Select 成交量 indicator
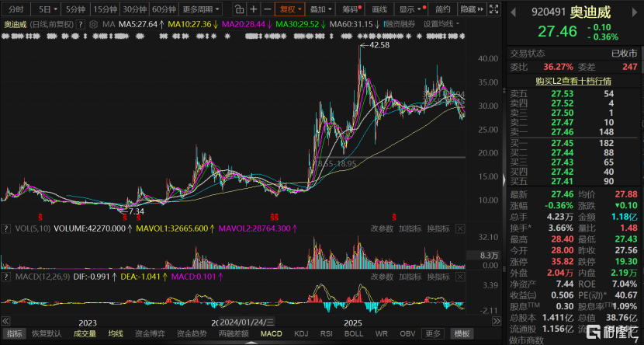Viewport: 644px width, 345px height. (x=85, y=333)
